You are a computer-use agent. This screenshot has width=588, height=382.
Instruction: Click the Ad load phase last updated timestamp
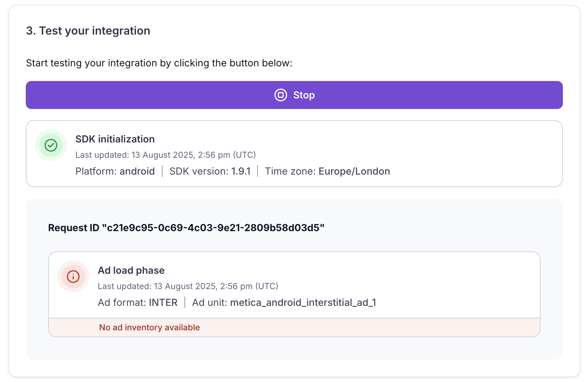tap(188, 286)
